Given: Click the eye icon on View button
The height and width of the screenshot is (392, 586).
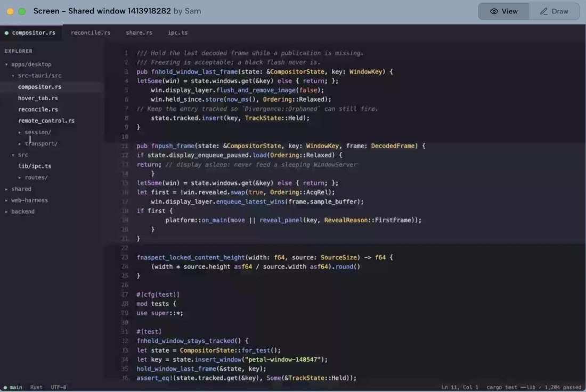Looking at the screenshot, I should click(494, 11).
